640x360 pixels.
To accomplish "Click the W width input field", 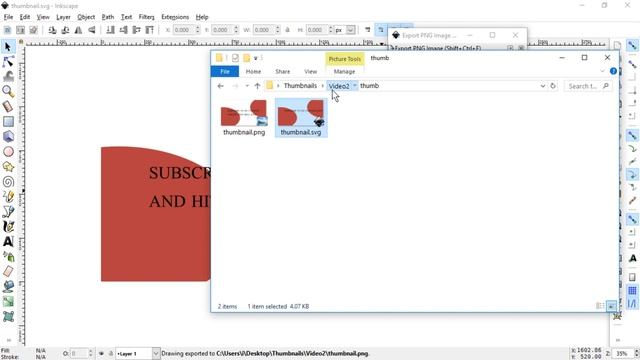I will tap(264, 30).
